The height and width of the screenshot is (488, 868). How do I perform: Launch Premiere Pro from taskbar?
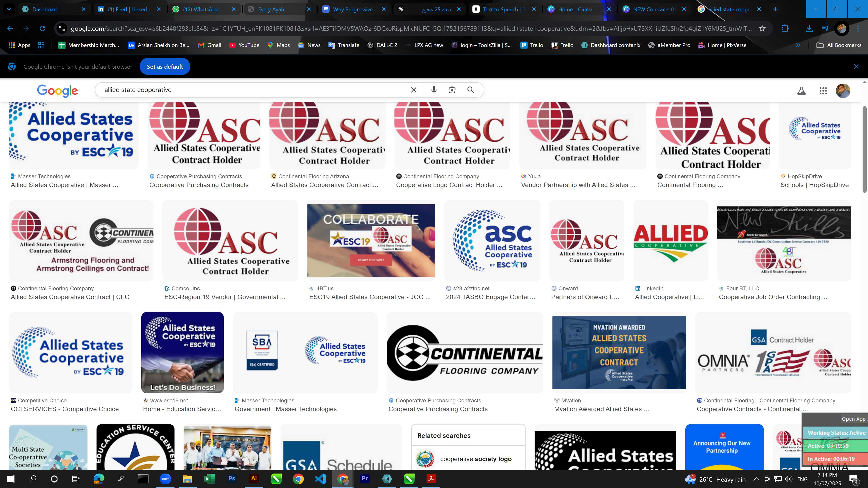[x=365, y=479]
